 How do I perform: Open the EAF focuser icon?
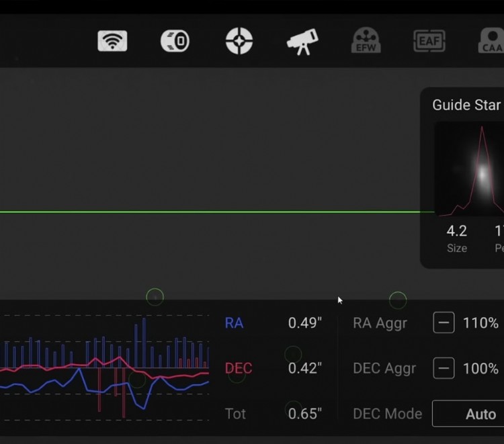point(429,41)
